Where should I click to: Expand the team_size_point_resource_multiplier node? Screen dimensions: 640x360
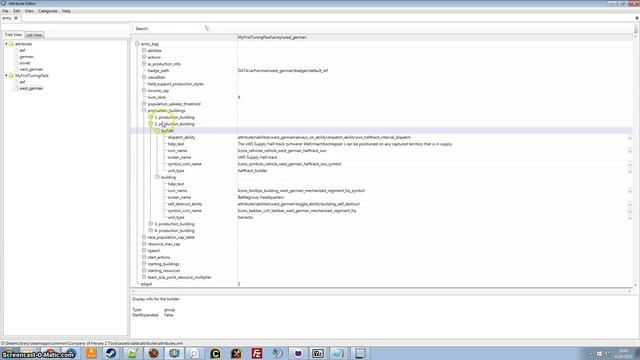point(144,277)
